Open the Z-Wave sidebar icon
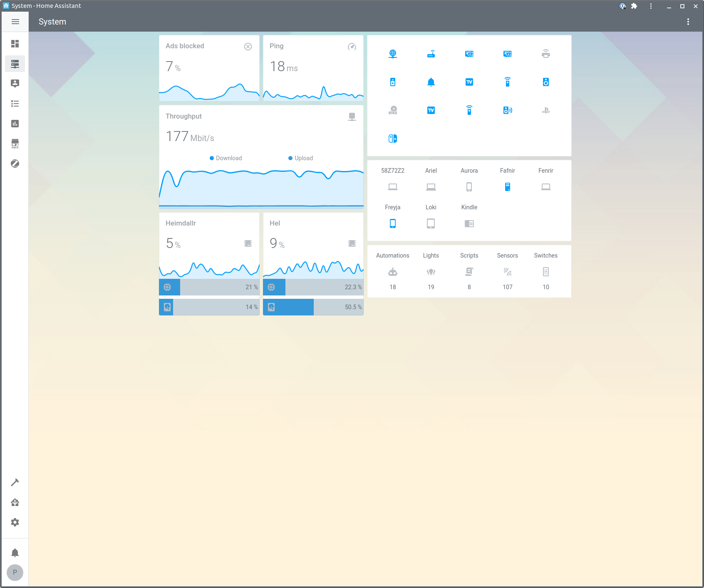Image resolution: width=704 pixels, height=588 pixels. click(15, 164)
